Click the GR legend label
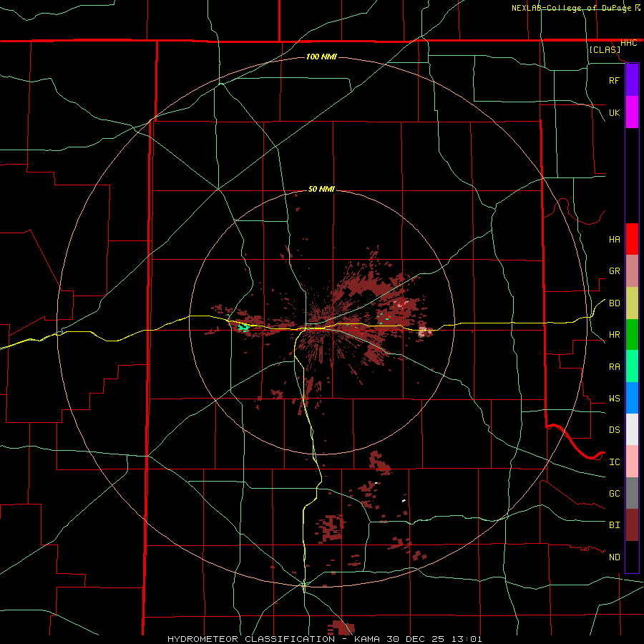The image size is (644, 644). pos(614,271)
